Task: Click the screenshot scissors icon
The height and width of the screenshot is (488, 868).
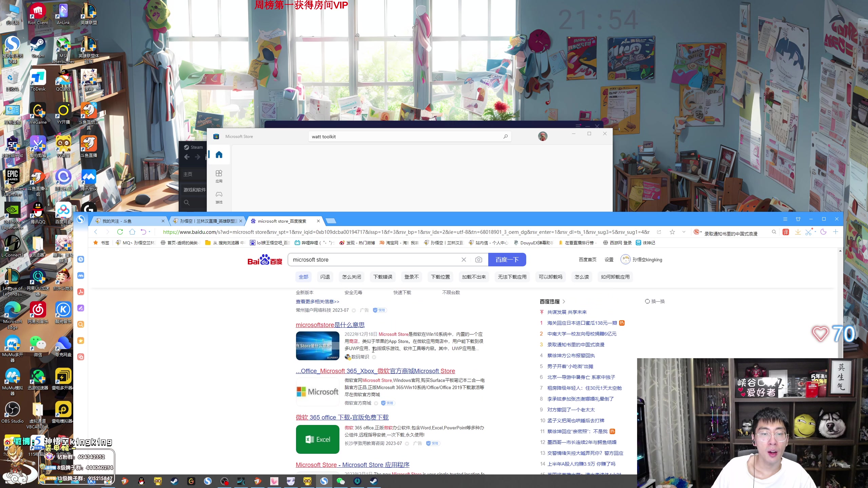Action: 809,232
